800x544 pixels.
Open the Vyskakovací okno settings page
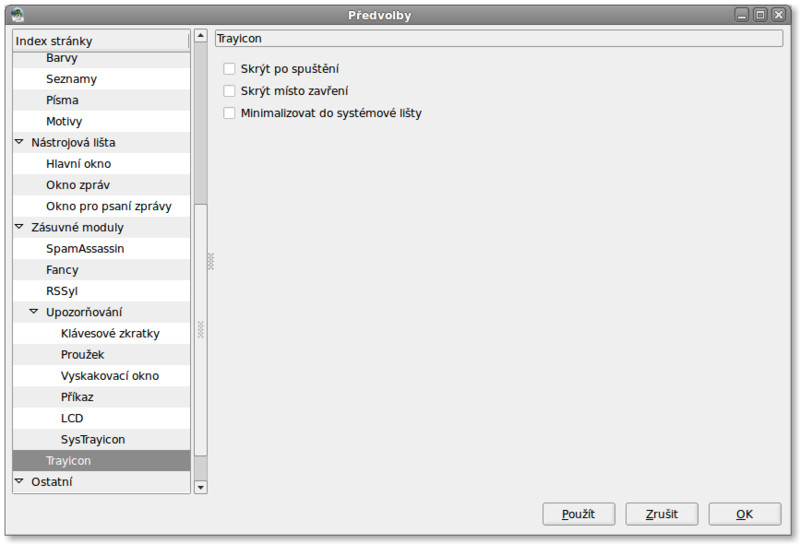pyautogui.click(x=110, y=376)
